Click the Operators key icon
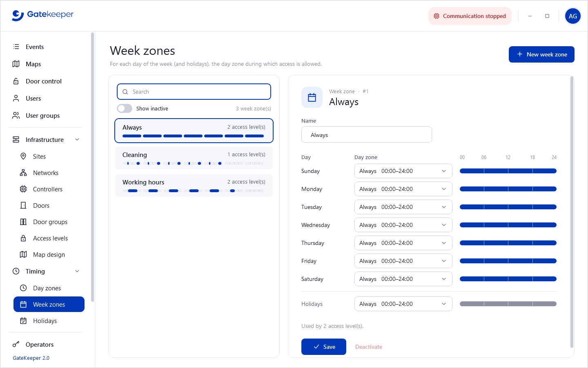 [x=16, y=344]
